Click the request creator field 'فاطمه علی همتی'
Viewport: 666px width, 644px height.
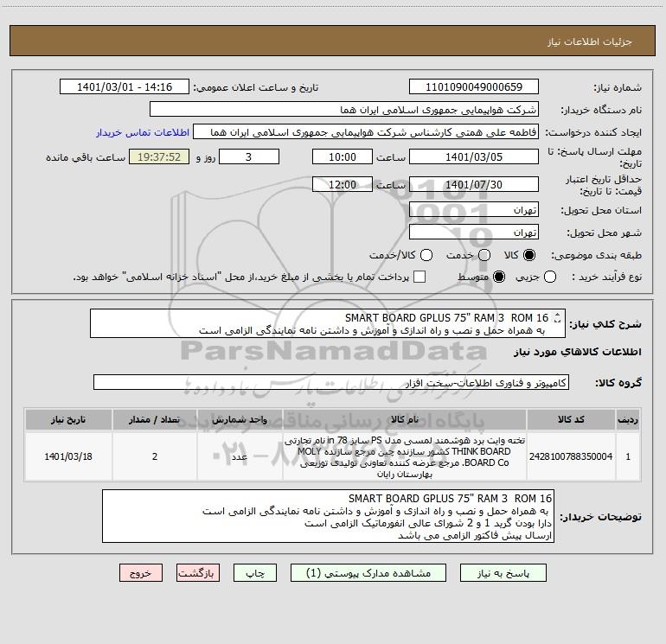tap(366, 131)
